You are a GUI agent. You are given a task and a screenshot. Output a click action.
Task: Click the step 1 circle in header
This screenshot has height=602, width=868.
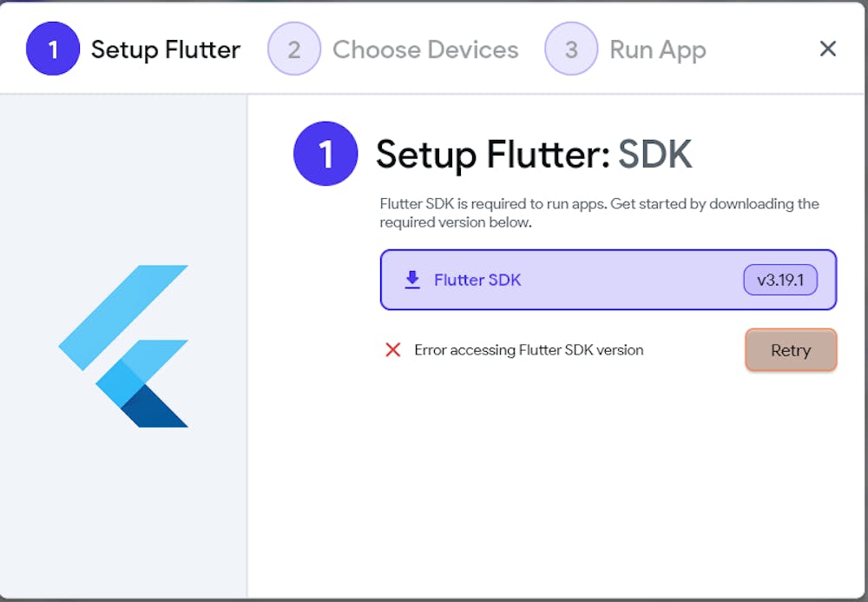(53, 50)
